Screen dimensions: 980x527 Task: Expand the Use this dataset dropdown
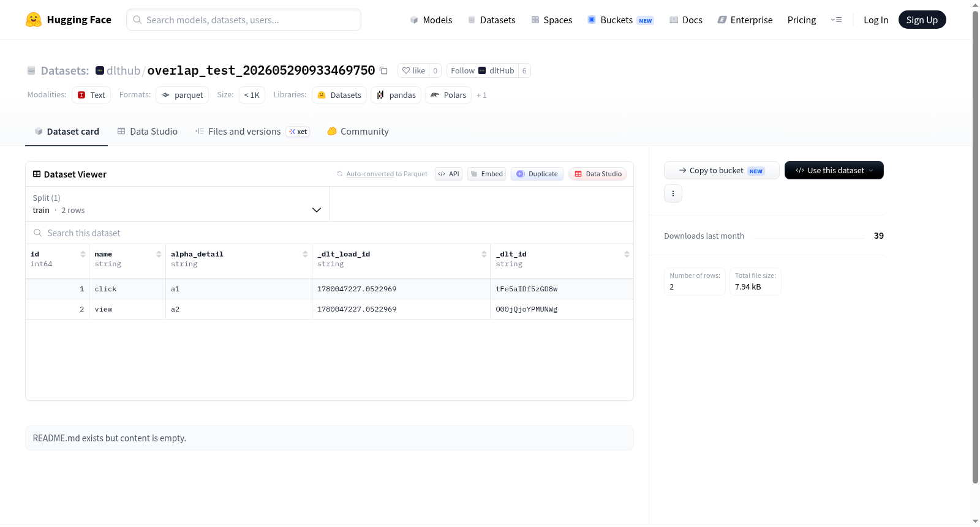834,170
